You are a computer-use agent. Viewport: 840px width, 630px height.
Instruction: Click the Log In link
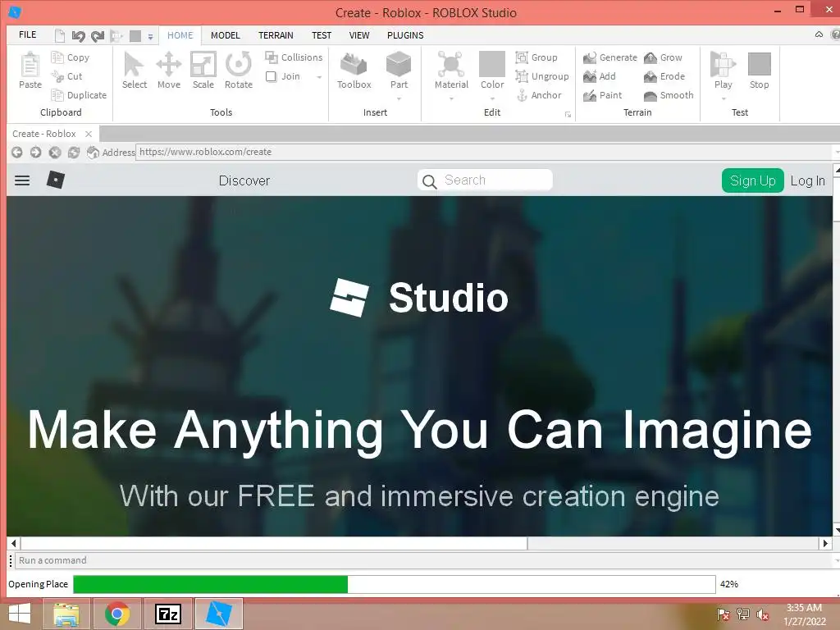tap(808, 180)
